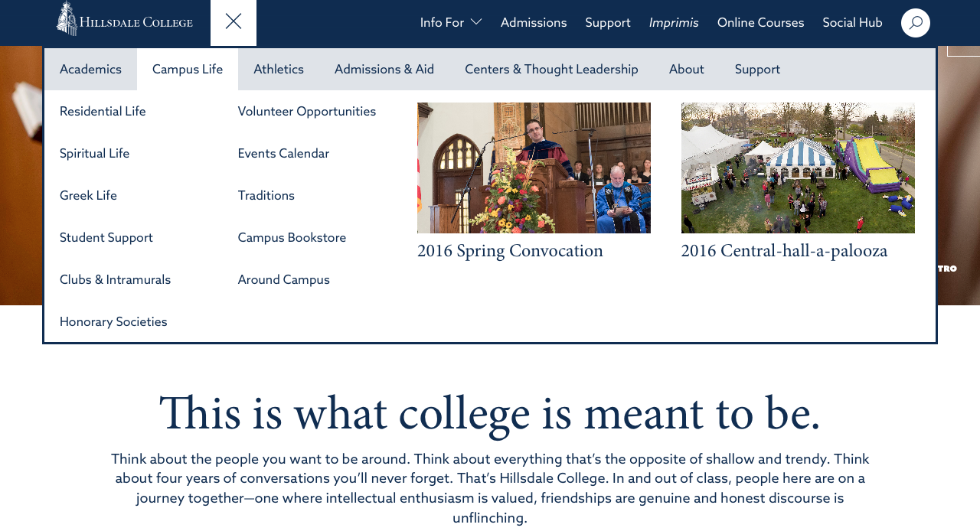Open the Greek Life link

tap(88, 196)
